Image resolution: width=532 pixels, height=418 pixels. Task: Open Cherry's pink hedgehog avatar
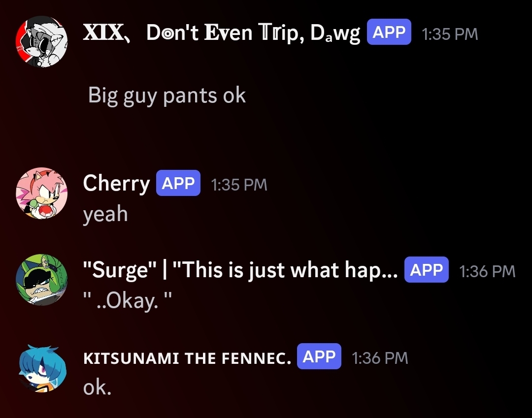point(41,193)
